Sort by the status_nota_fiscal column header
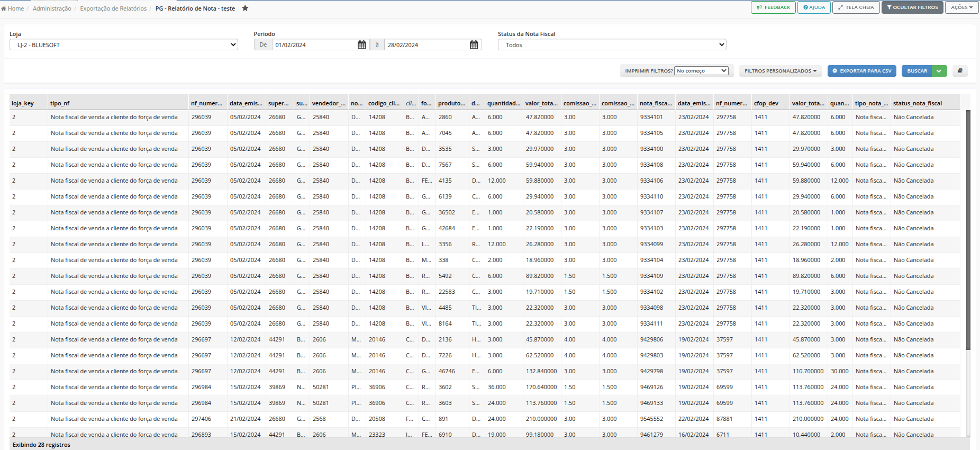 [x=925, y=103]
